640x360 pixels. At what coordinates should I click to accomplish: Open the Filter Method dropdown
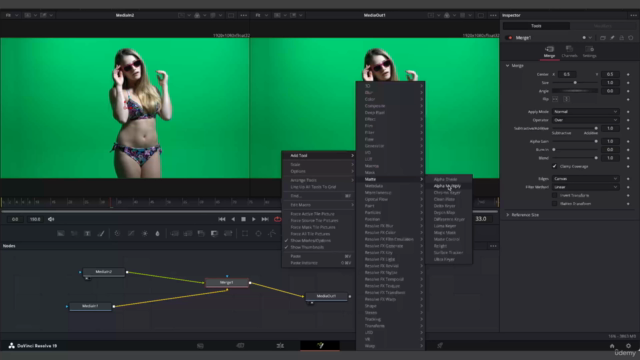coord(586,187)
